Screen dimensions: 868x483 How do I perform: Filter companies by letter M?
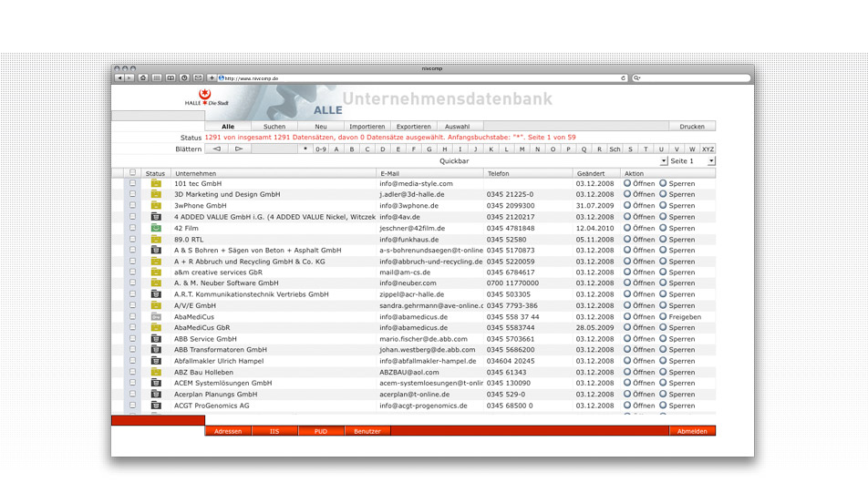click(522, 149)
